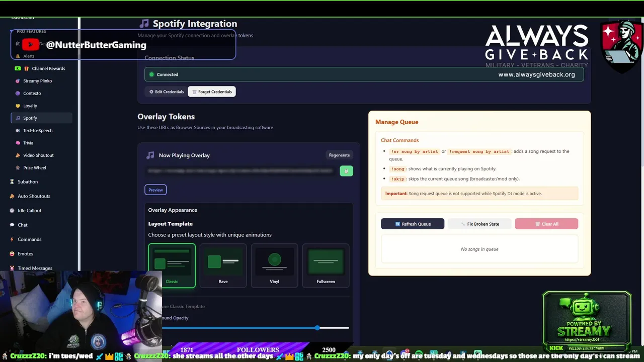Screen dimensions: 644x362
Task: Click the Important DJ mode notice
Action: [479, 194]
